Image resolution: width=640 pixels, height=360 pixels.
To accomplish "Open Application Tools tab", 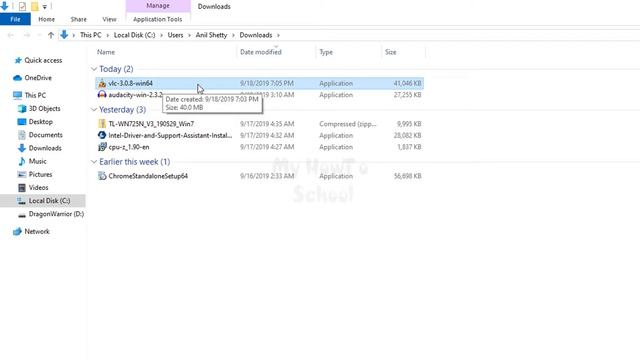I will point(158,19).
